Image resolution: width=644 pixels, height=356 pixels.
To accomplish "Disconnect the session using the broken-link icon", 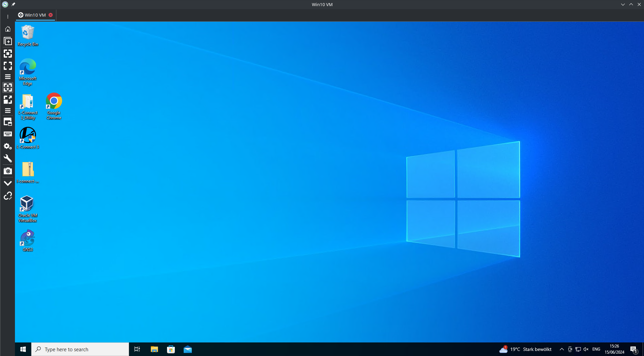I will tap(7, 196).
